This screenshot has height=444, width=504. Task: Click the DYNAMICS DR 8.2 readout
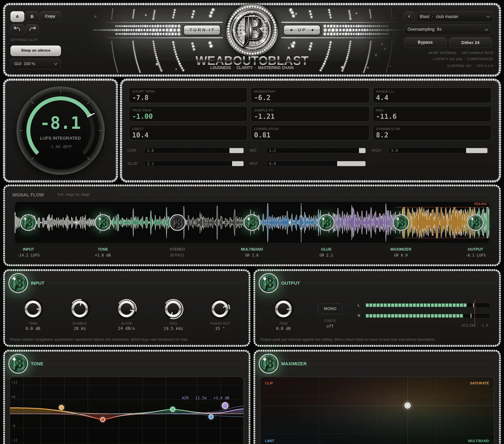point(432,133)
